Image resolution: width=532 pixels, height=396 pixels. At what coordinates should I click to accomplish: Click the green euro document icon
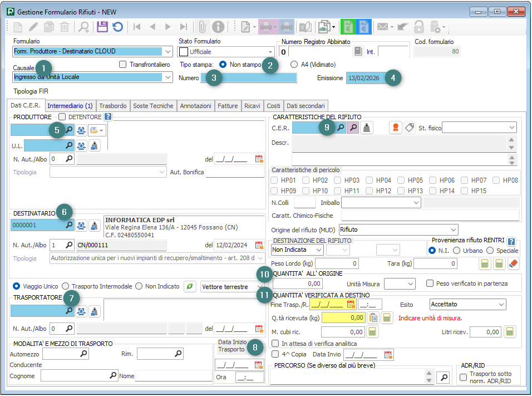coord(349,26)
